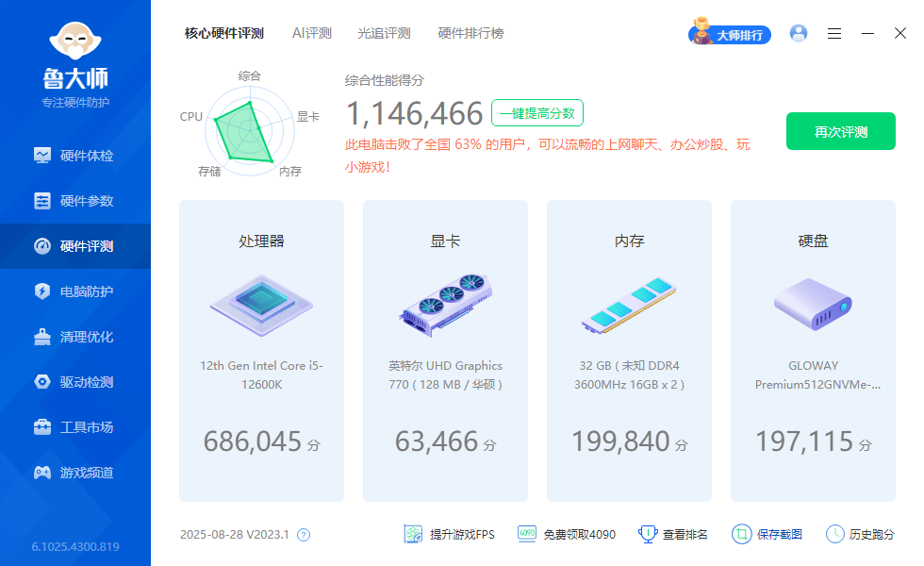
Task: Click the 硬盘 drive icon
Action: [x=813, y=304]
